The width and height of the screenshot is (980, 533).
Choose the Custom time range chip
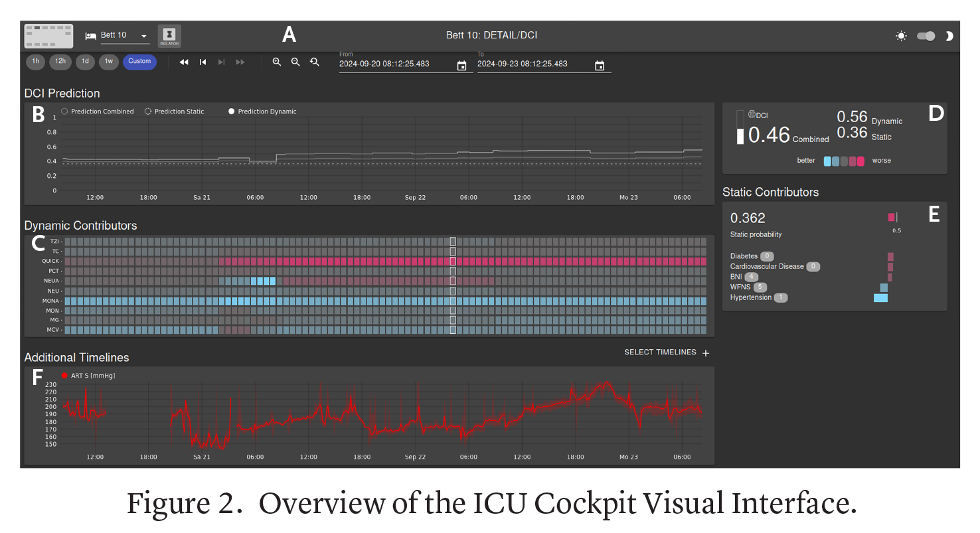[139, 62]
